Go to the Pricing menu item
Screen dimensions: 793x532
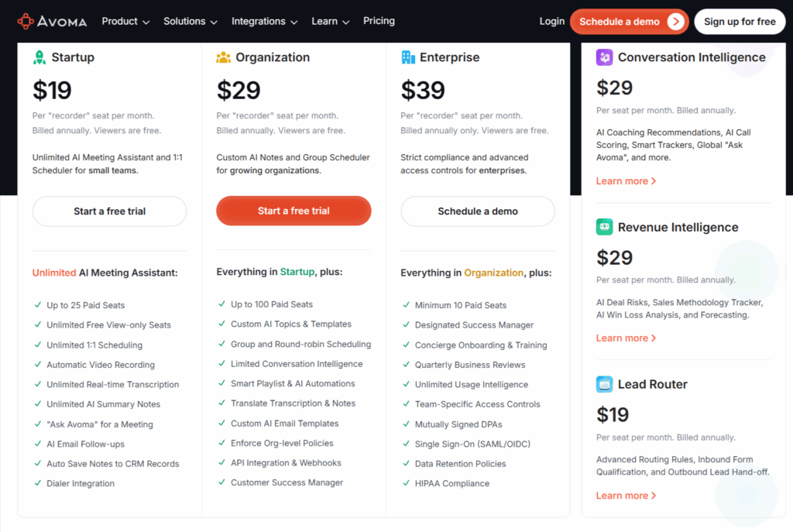pyautogui.click(x=379, y=21)
